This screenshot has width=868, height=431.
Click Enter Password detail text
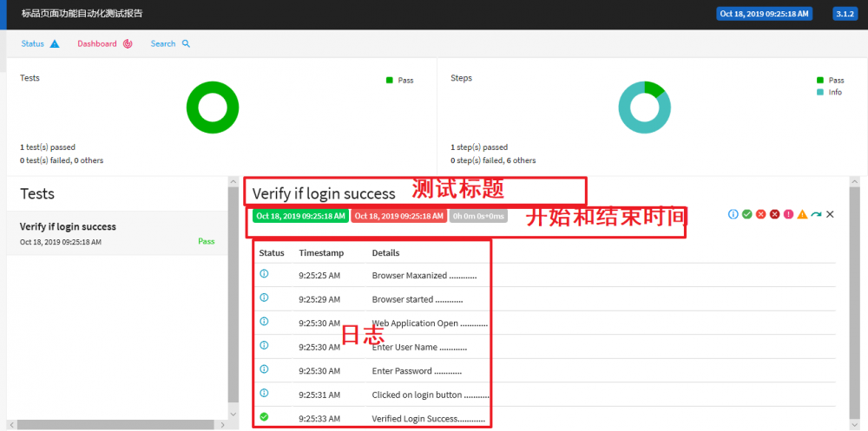coord(417,371)
